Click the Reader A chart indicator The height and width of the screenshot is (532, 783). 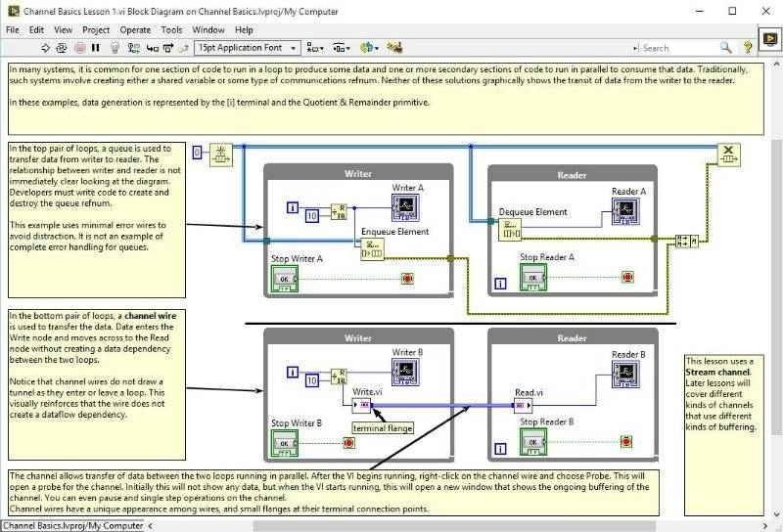(x=625, y=211)
